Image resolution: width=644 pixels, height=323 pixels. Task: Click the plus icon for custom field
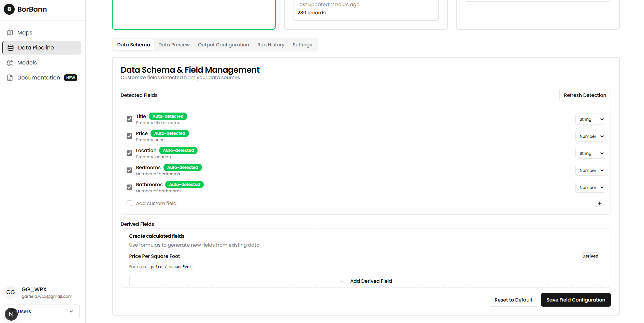coord(599,203)
